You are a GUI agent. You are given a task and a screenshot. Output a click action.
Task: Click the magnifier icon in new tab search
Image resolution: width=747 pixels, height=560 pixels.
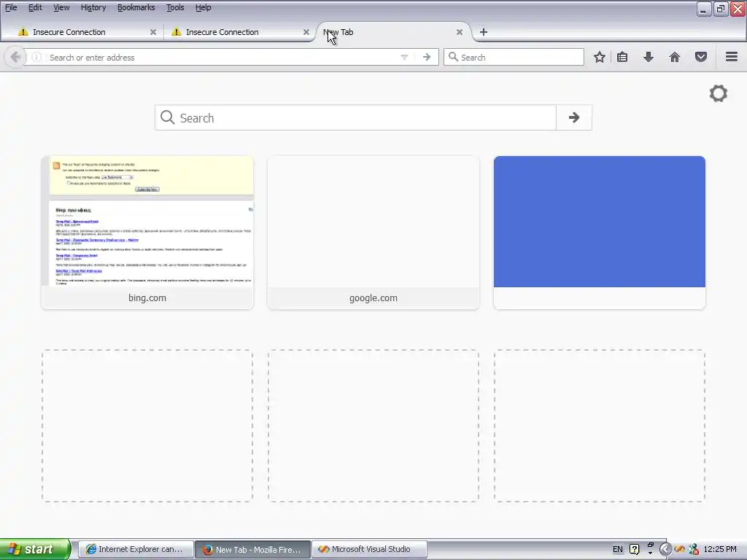tap(167, 117)
